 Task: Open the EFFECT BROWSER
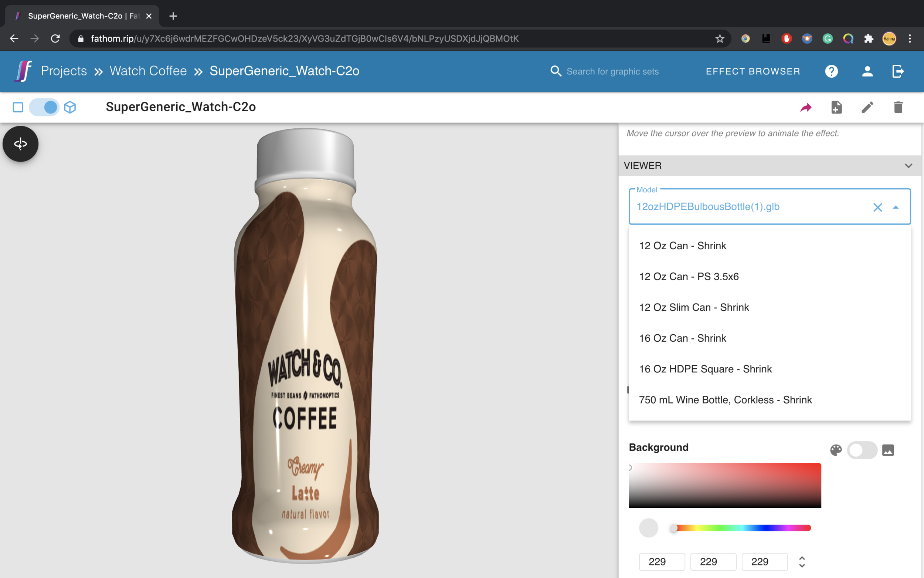click(753, 71)
